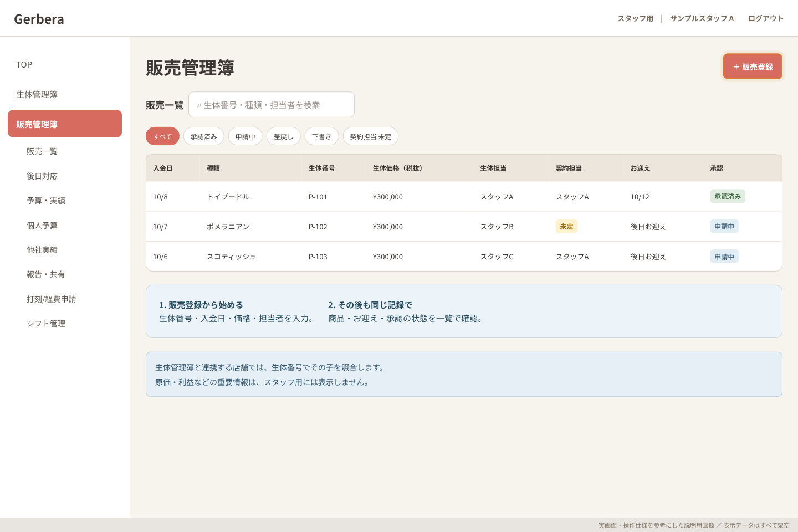Screen dimensions: 798x532
Task: Click the 10/12 お迎え date
Action: click(640, 197)
